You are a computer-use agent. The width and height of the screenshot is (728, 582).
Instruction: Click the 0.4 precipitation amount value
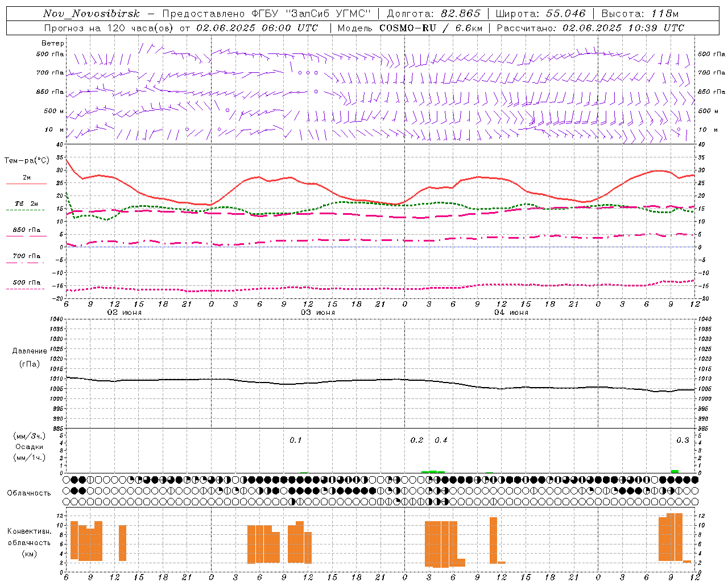point(441,440)
